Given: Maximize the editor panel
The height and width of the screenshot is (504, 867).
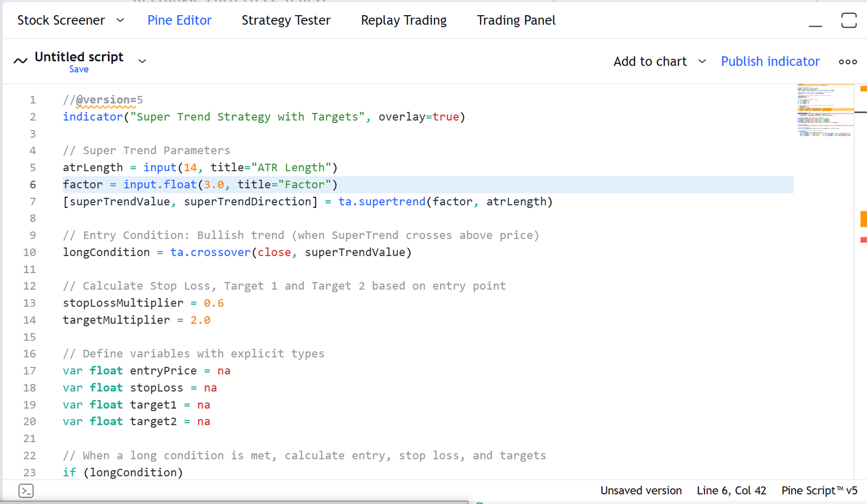Looking at the screenshot, I should [849, 21].
